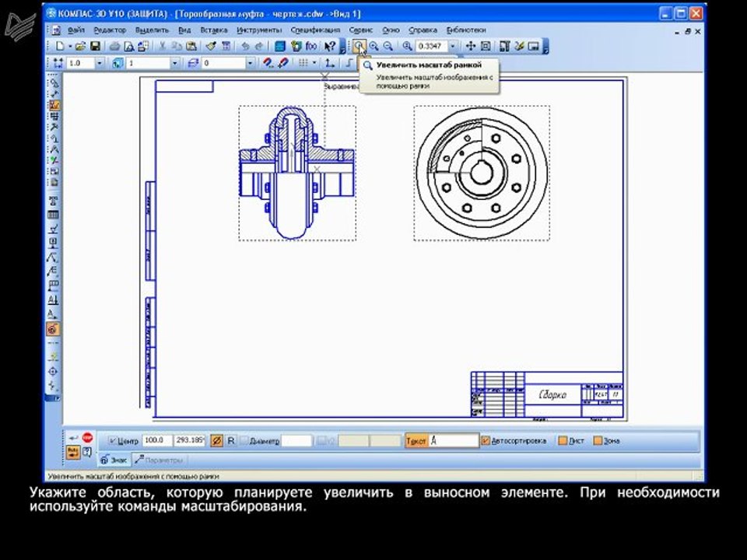Click the Текст button in the properties bar
747x560 pixels.
[x=416, y=441]
